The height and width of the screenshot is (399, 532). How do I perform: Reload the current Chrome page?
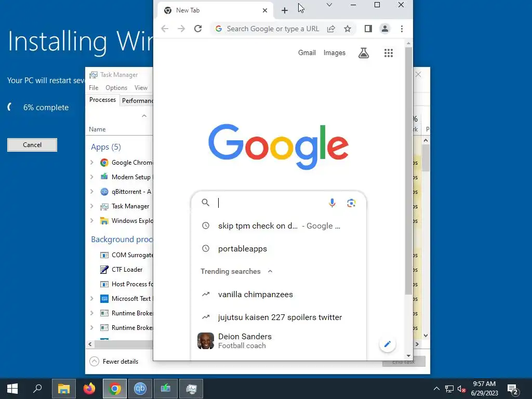(x=198, y=29)
